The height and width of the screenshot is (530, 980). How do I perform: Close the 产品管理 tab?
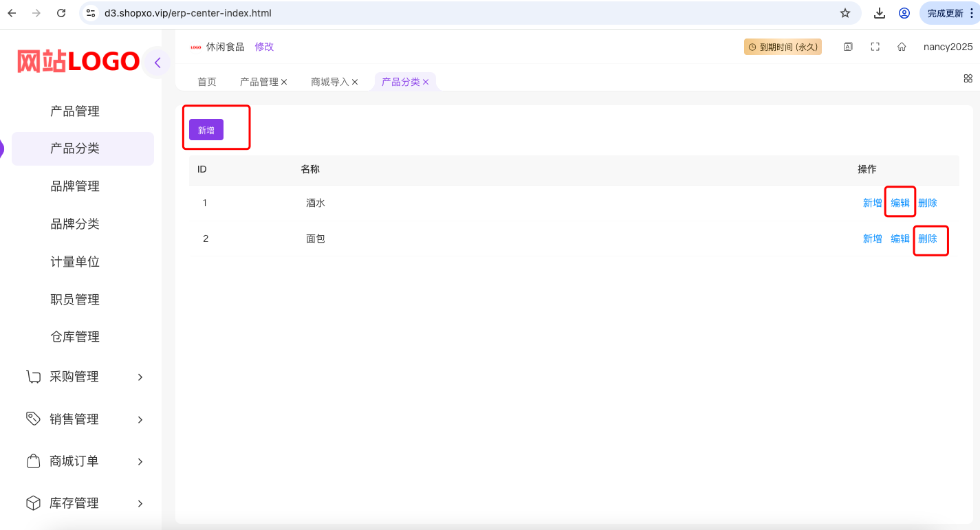[284, 82]
